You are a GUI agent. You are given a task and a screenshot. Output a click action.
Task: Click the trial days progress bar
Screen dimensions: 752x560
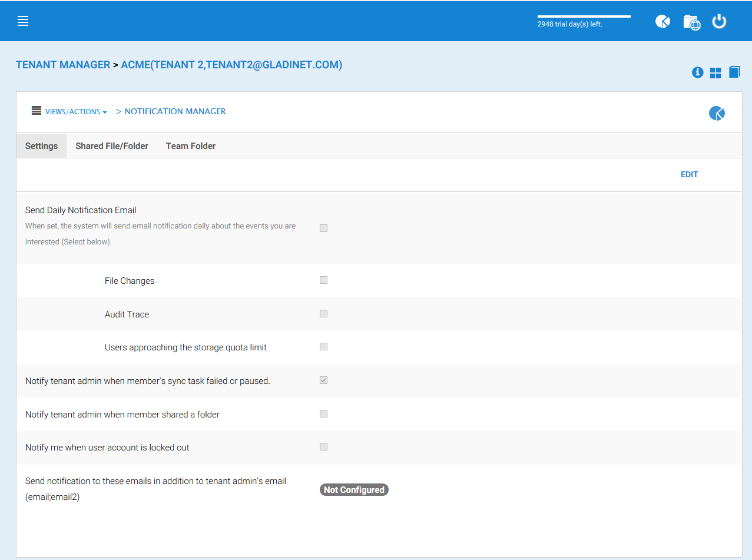pos(584,16)
